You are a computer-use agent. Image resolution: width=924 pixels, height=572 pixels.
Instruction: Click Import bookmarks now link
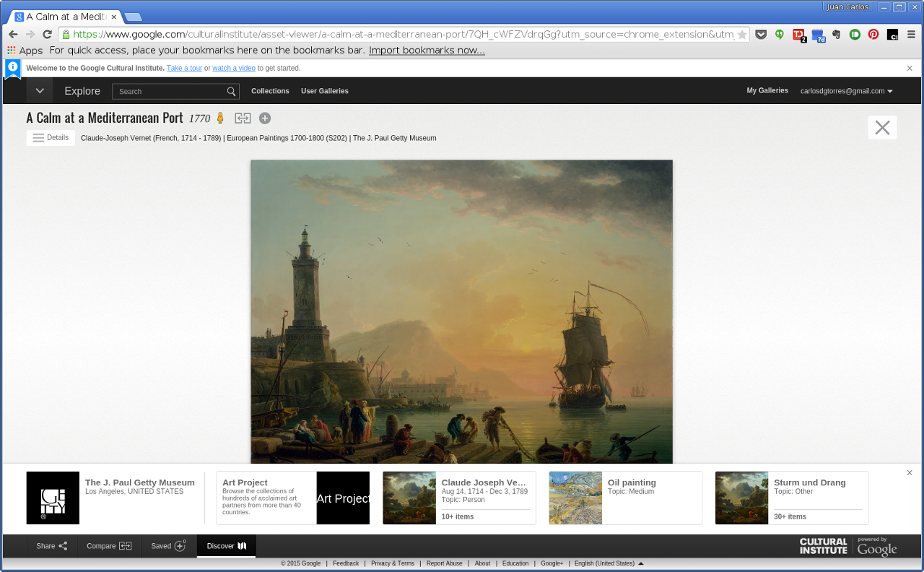click(426, 50)
